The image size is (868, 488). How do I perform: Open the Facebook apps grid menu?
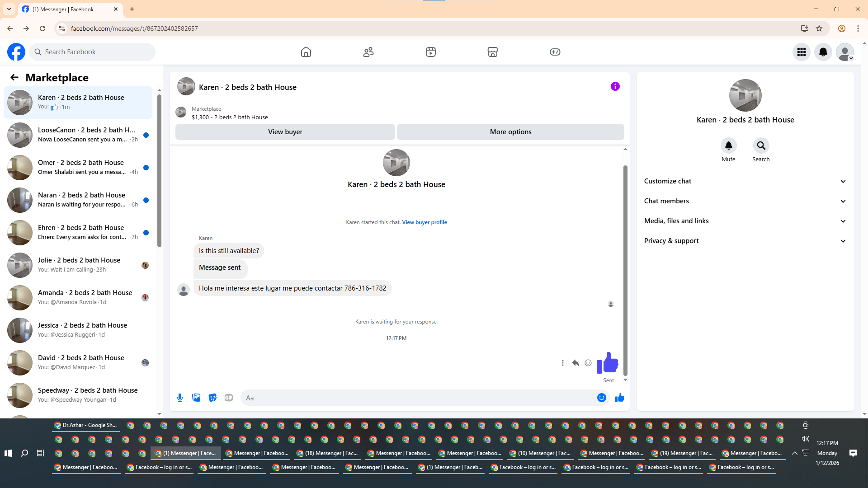801,52
